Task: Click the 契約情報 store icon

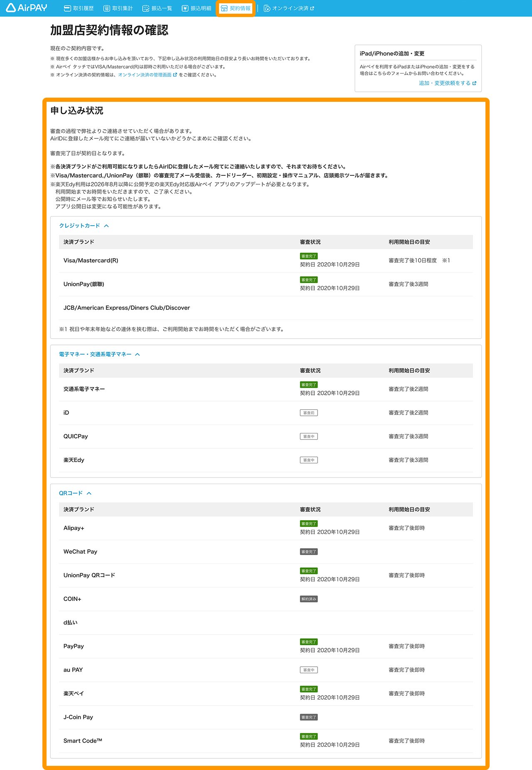Action: pos(224,8)
